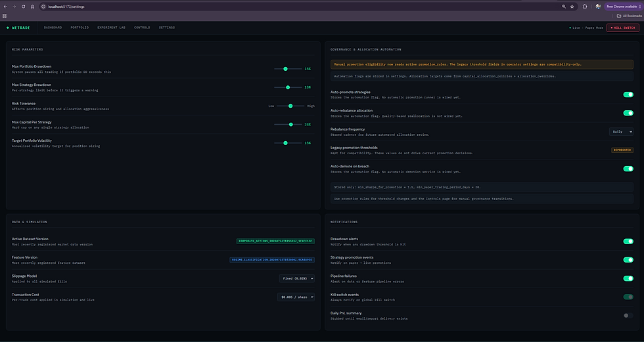Click the Risk Parameters section heading
Image resolution: width=644 pixels, height=342 pixels.
(28, 49)
